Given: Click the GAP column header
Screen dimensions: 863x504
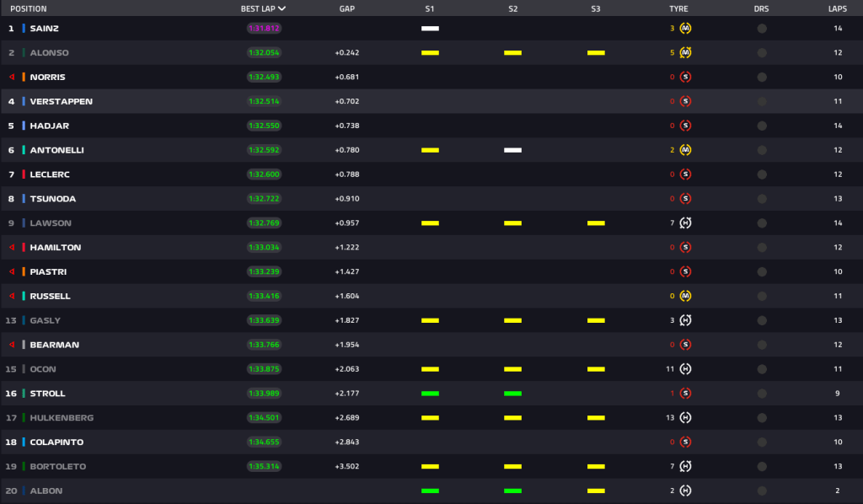Looking at the screenshot, I should [347, 8].
